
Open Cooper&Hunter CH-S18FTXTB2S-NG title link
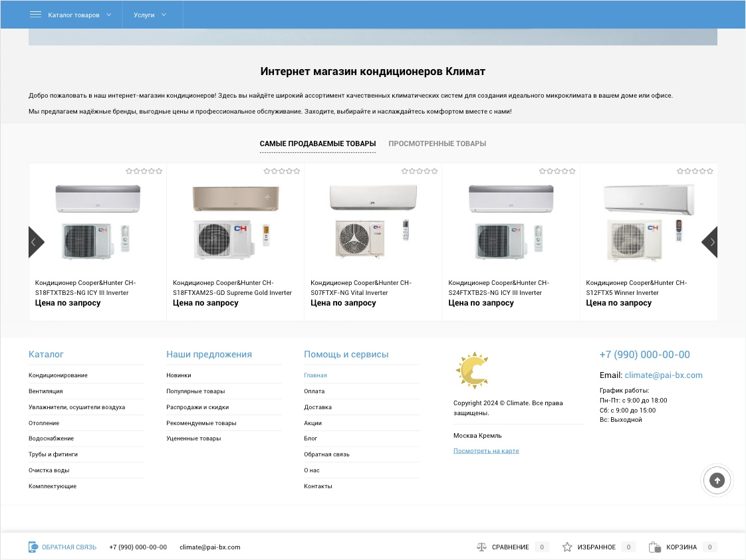click(86, 288)
